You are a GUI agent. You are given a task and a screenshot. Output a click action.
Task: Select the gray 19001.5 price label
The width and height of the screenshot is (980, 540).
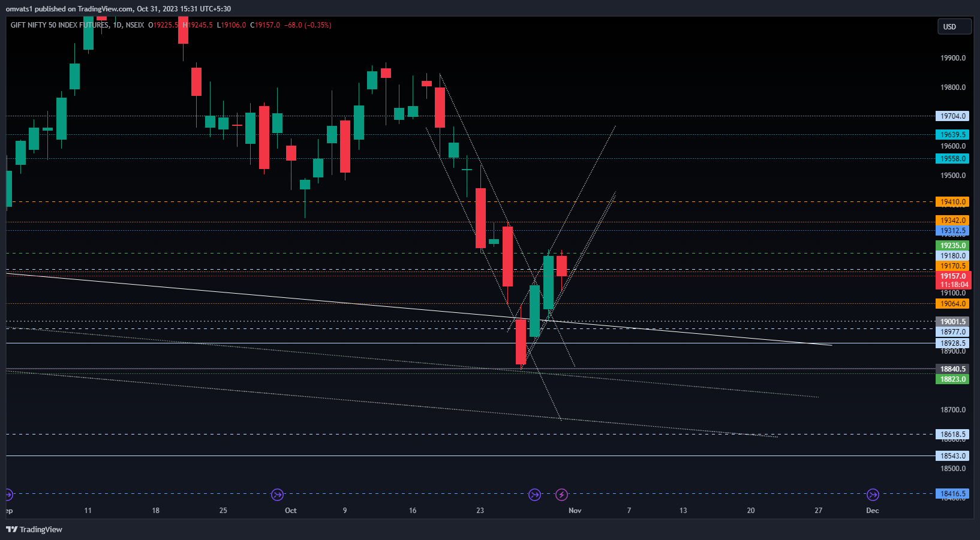click(x=952, y=322)
